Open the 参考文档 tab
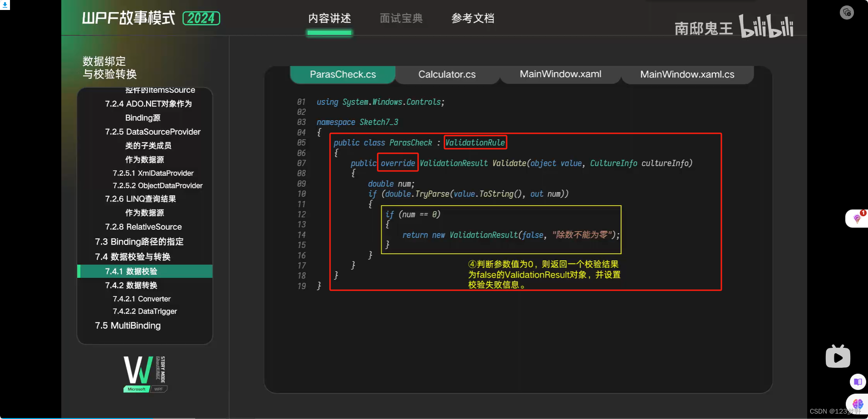868x419 pixels. pyautogui.click(x=473, y=19)
